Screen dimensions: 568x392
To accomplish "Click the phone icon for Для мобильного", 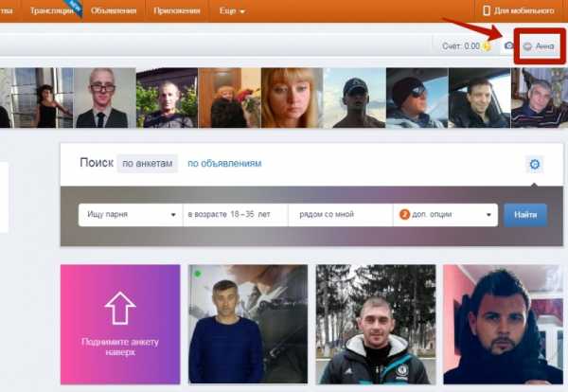I will pyautogui.click(x=487, y=10).
